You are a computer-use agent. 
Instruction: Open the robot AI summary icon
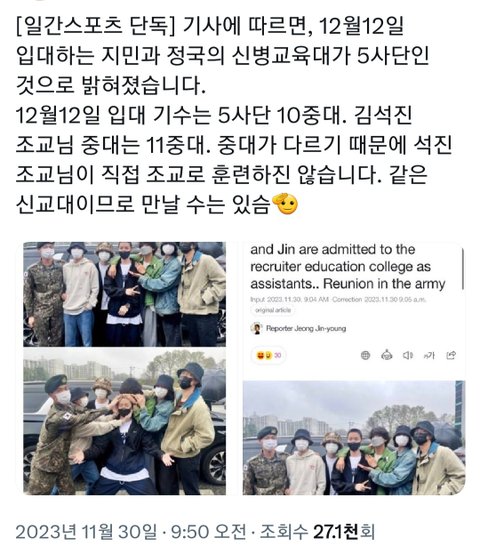tap(387, 355)
